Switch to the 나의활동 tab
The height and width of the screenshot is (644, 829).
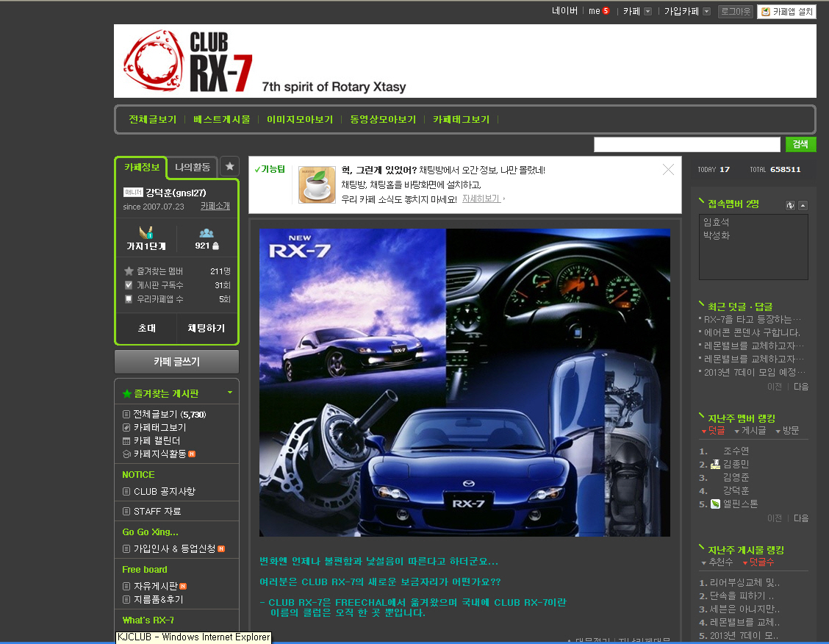[x=193, y=167]
